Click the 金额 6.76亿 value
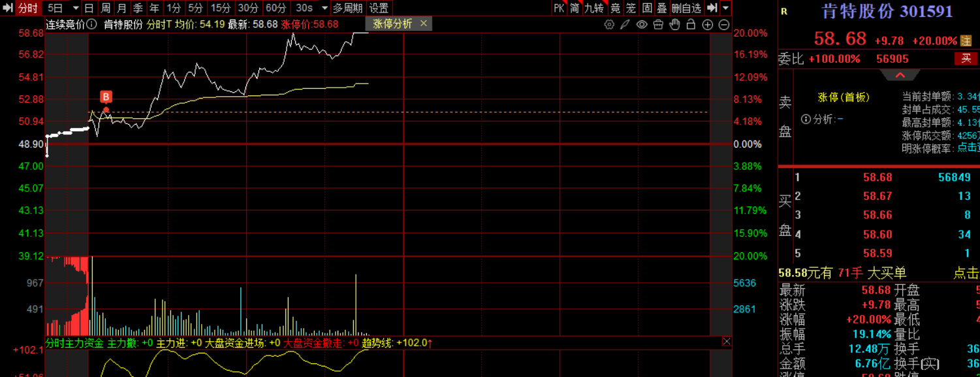980x377 pixels. (873, 363)
